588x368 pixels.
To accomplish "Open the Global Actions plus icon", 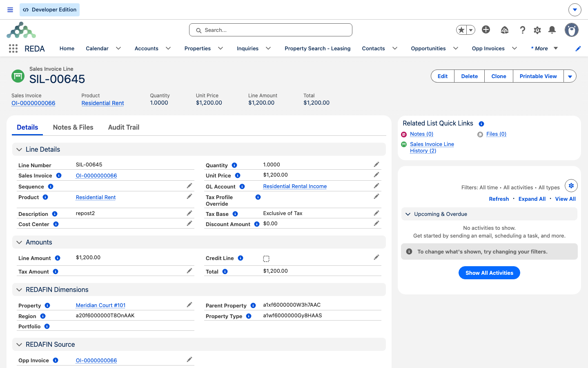I will pyautogui.click(x=486, y=29).
